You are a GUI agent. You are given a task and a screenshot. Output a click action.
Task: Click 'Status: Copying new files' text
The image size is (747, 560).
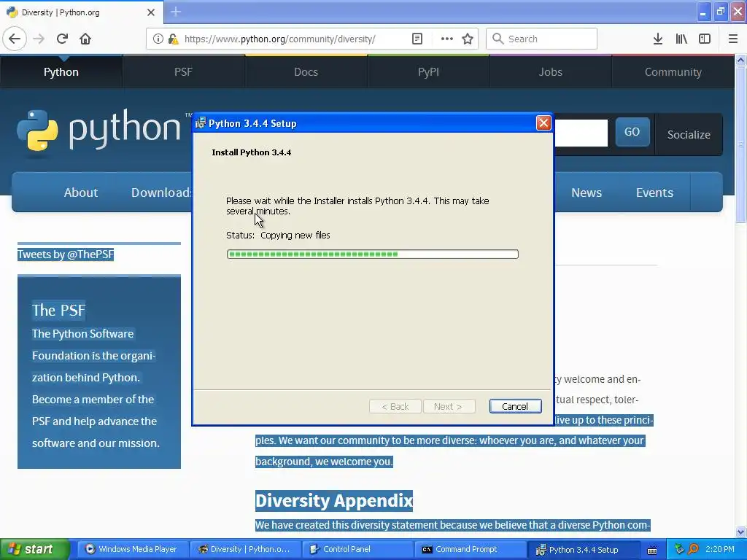coord(278,236)
